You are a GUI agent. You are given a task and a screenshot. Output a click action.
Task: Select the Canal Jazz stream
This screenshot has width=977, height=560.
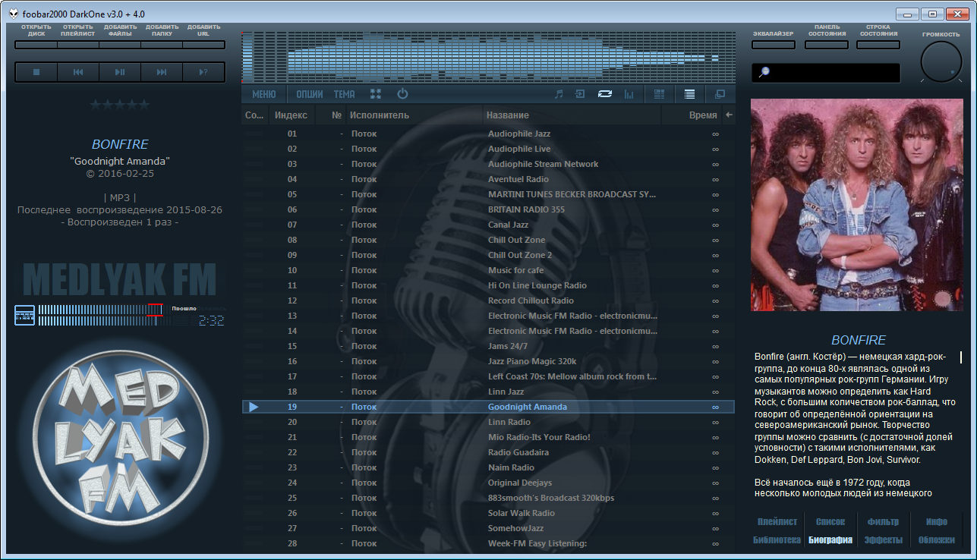point(488,225)
